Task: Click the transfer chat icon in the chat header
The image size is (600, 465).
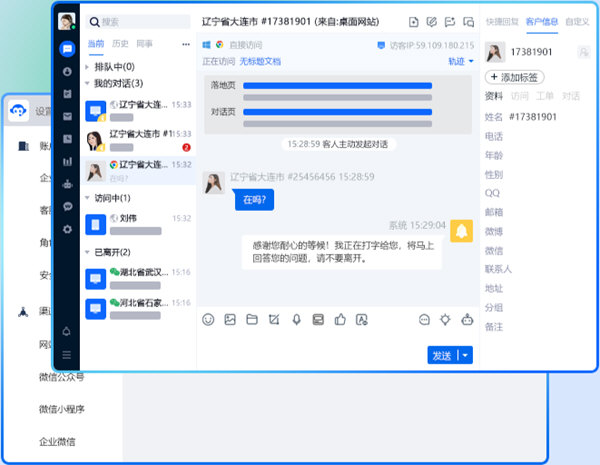Action: 450,22
